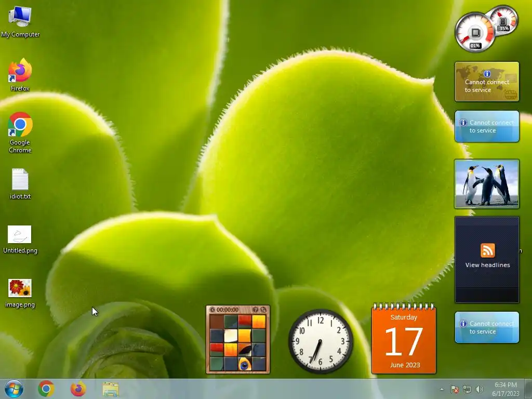Open Action Center flag in tray
The height and width of the screenshot is (399, 532).
click(x=454, y=389)
